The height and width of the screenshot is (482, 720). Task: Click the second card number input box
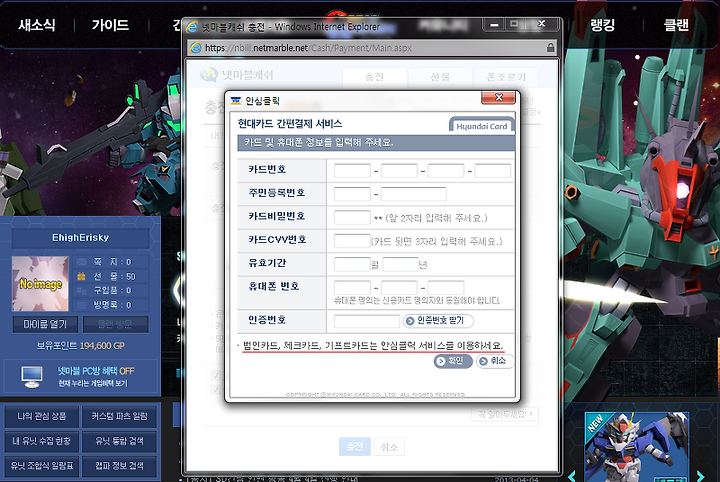399,171
